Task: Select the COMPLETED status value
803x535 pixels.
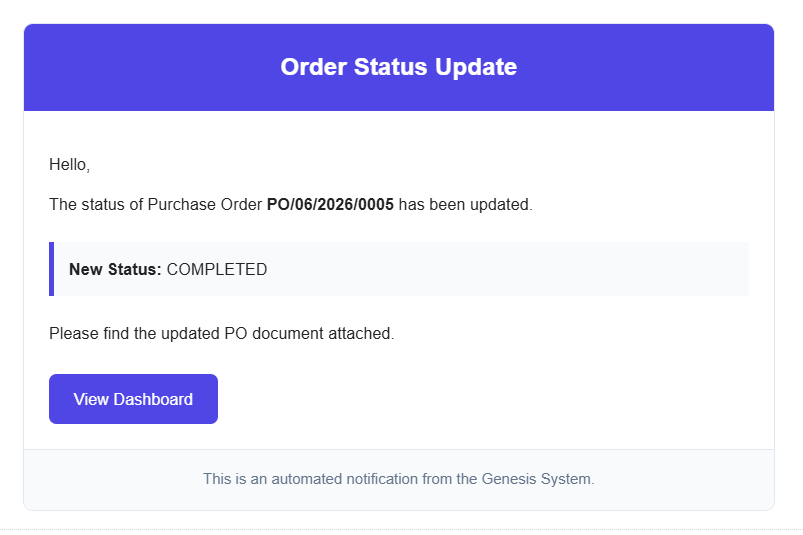Action: click(x=217, y=269)
